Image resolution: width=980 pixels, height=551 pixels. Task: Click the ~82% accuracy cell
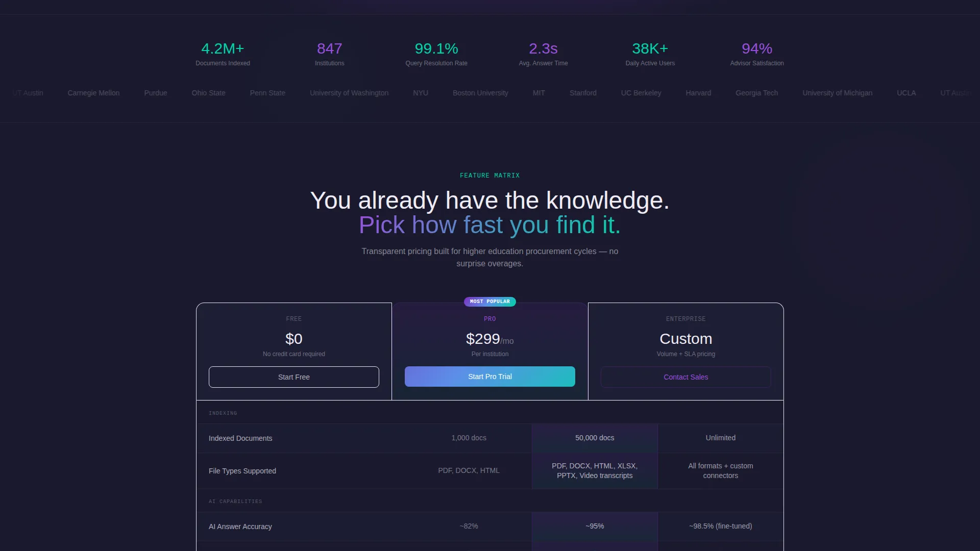[469, 526]
